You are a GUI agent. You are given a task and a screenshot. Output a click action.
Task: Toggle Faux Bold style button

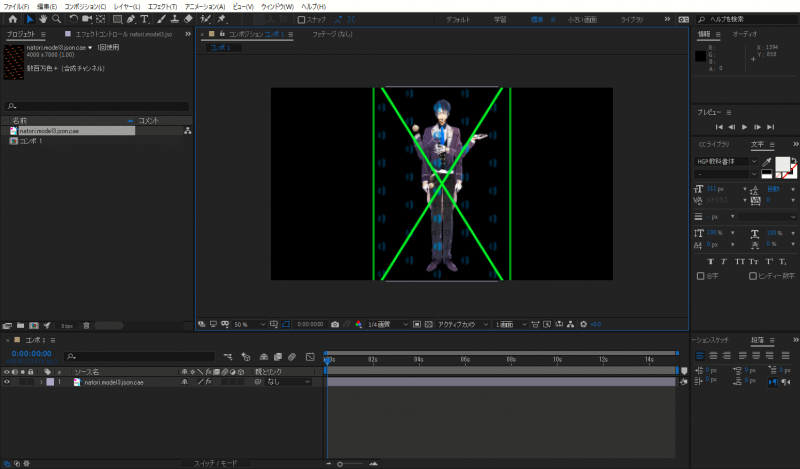[710, 262]
